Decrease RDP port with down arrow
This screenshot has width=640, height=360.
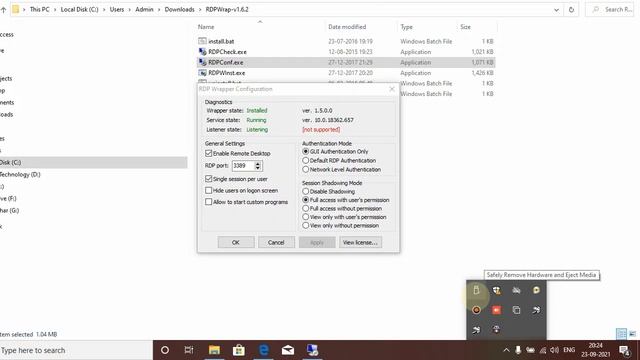258,168
